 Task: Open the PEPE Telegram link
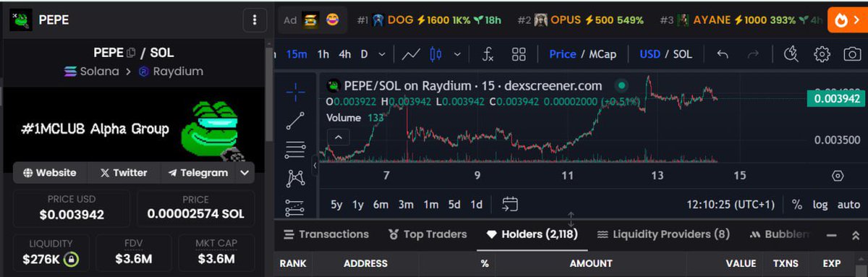click(198, 173)
